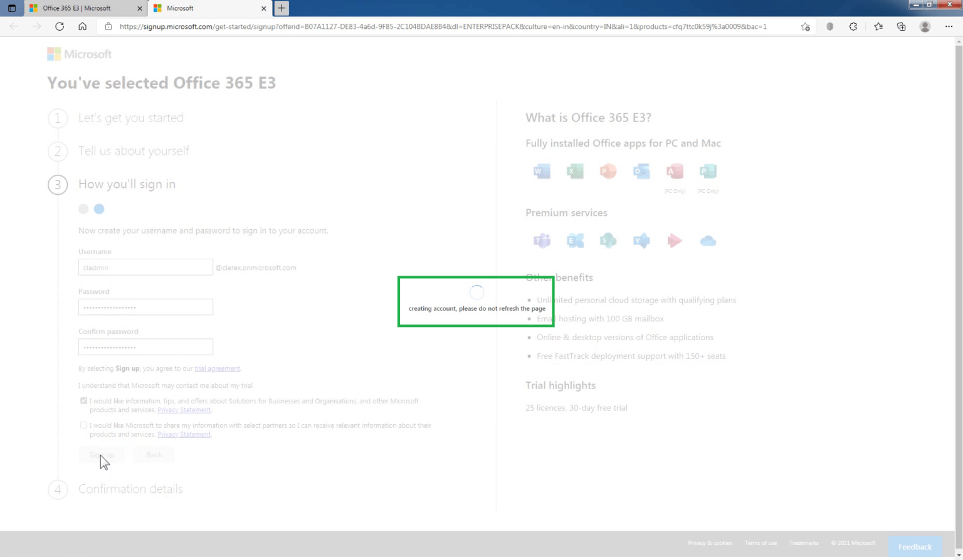Select the Outlook icon

pos(641,170)
